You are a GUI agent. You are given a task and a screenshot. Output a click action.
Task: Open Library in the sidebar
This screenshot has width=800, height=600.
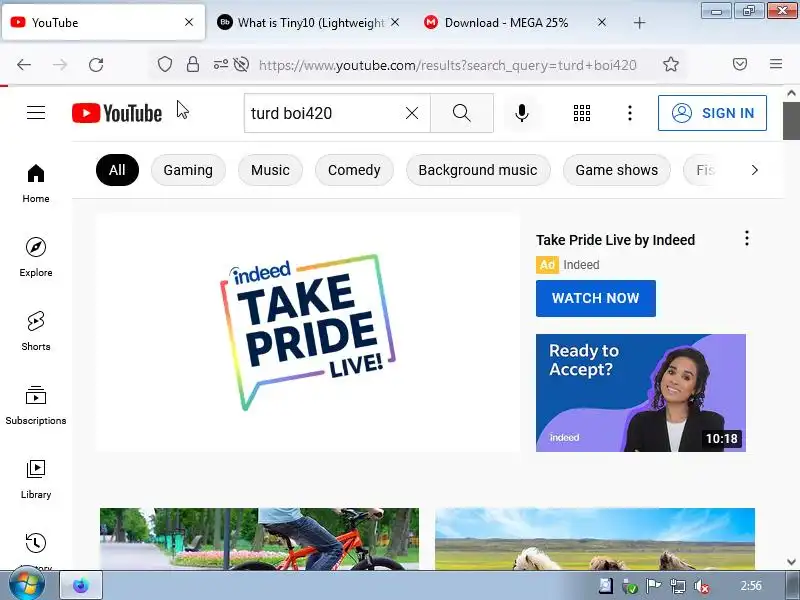point(36,479)
